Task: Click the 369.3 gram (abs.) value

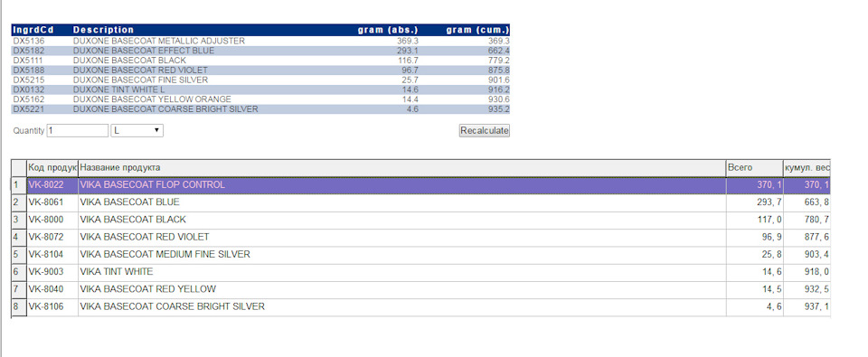Action: pyautogui.click(x=408, y=41)
